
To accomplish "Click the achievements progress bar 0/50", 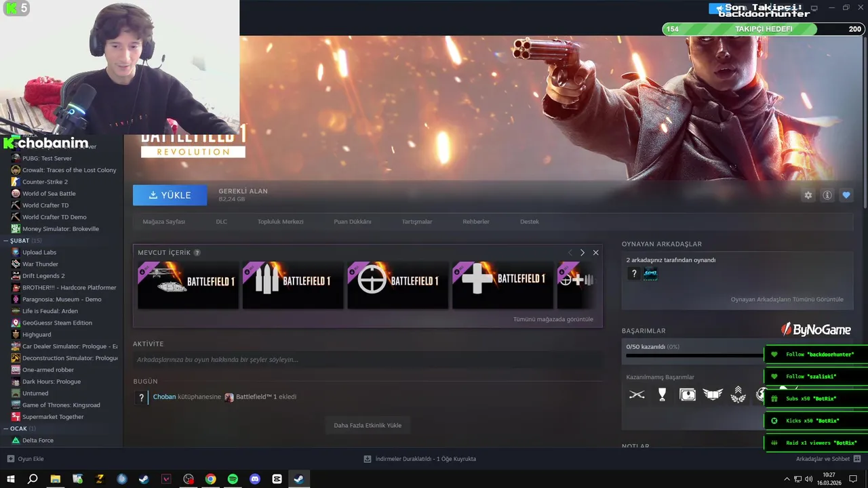I will point(694,355).
